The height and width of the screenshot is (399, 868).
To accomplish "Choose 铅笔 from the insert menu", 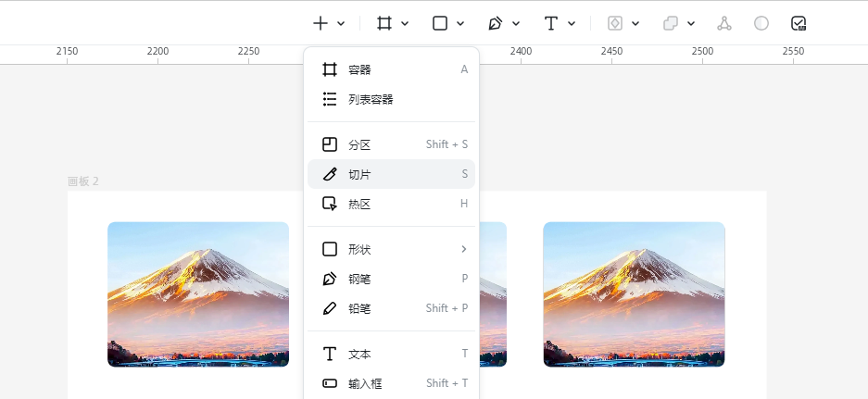I will coord(391,309).
